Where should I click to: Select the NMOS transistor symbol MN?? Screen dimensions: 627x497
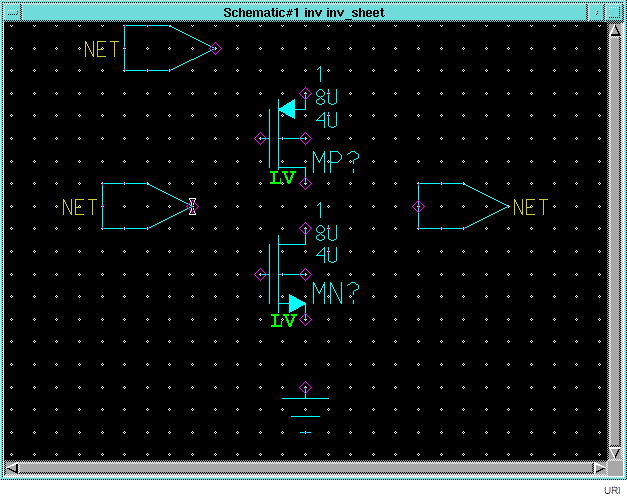tap(284, 273)
